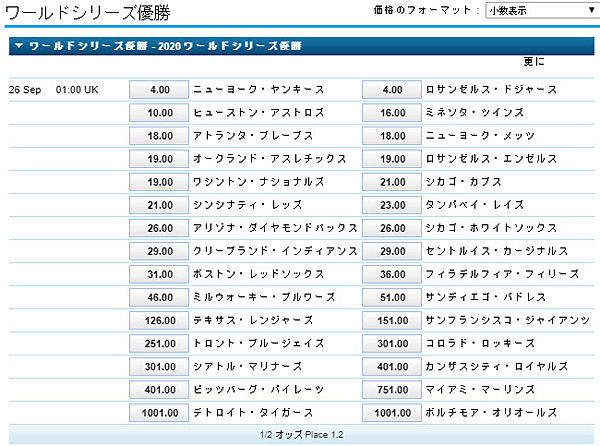Select 251.00 odds for トロント・ブルージェイズ
The height and width of the screenshot is (446, 600).
(x=159, y=343)
